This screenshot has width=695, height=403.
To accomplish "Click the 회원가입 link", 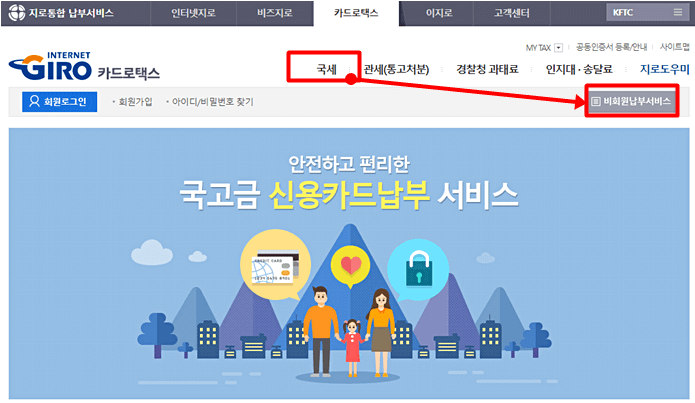I will pos(135,102).
